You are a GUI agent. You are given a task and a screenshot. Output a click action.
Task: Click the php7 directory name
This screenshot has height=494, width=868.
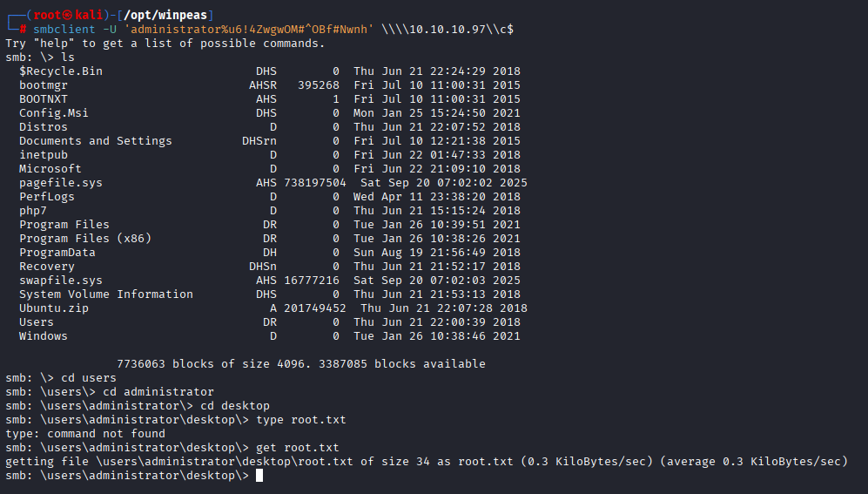pos(33,211)
